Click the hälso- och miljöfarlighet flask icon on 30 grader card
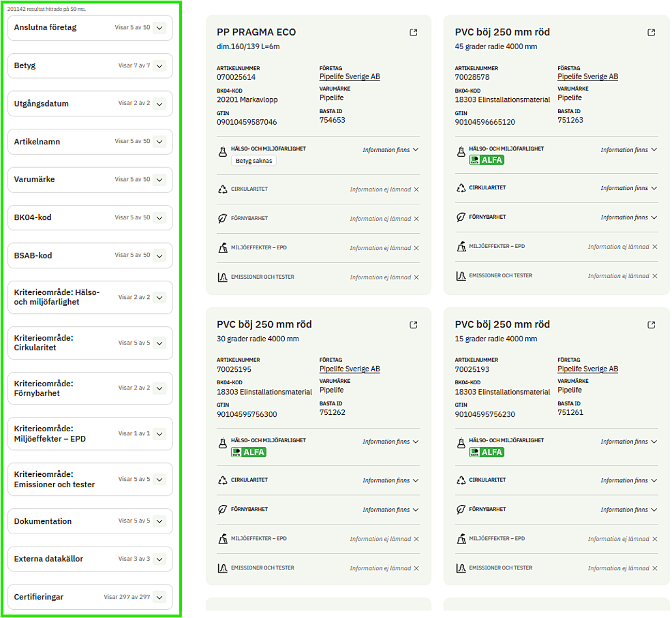This screenshot has height=618, width=672. (223, 443)
